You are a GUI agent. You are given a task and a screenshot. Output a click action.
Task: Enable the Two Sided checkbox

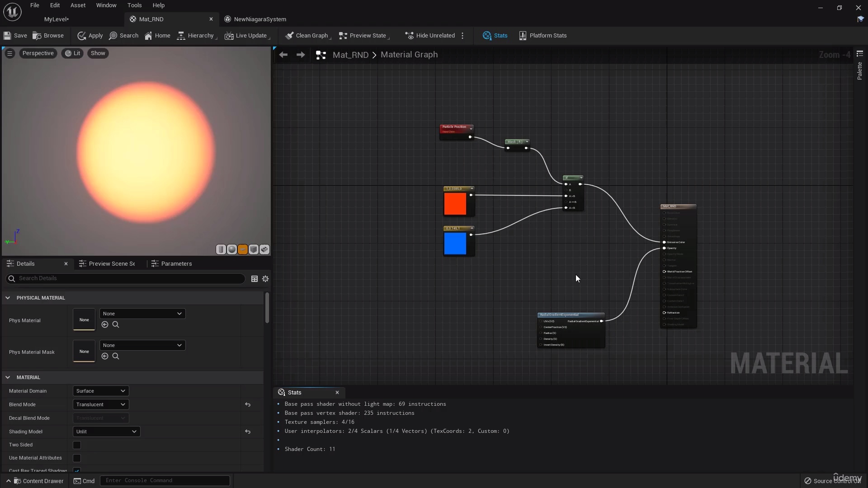click(76, 445)
